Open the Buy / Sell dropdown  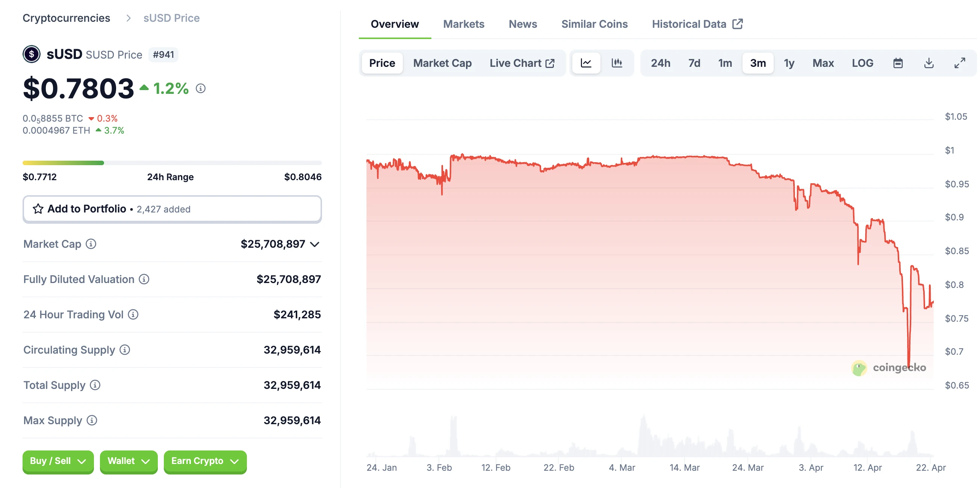58,461
